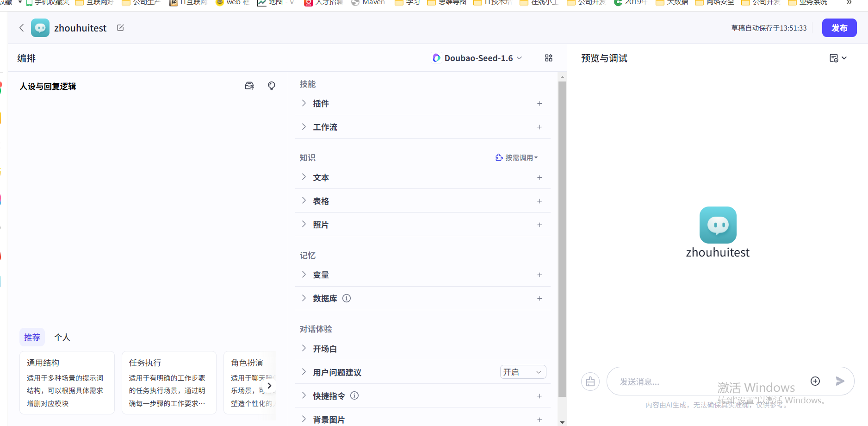Select the 推荐 templates tab
The width and height of the screenshot is (868, 426).
click(x=32, y=337)
